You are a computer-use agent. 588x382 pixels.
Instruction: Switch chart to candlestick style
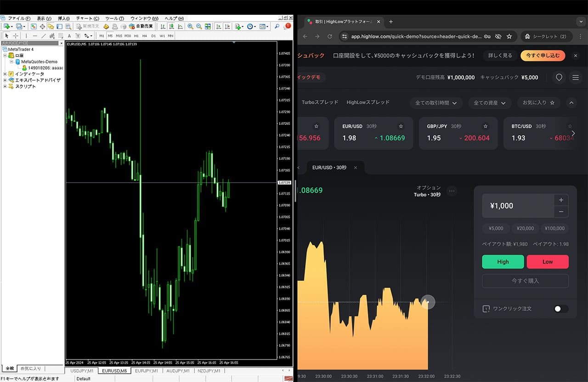[x=171, y=26]
